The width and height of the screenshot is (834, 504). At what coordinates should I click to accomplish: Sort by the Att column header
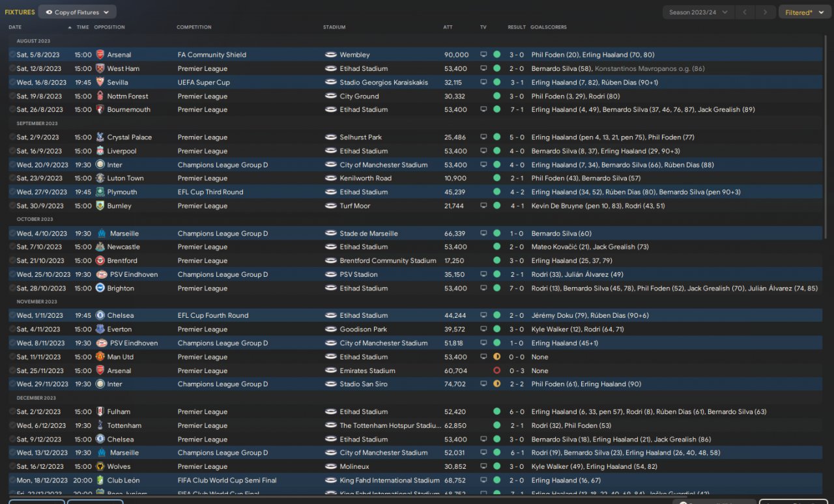(448, 27)
